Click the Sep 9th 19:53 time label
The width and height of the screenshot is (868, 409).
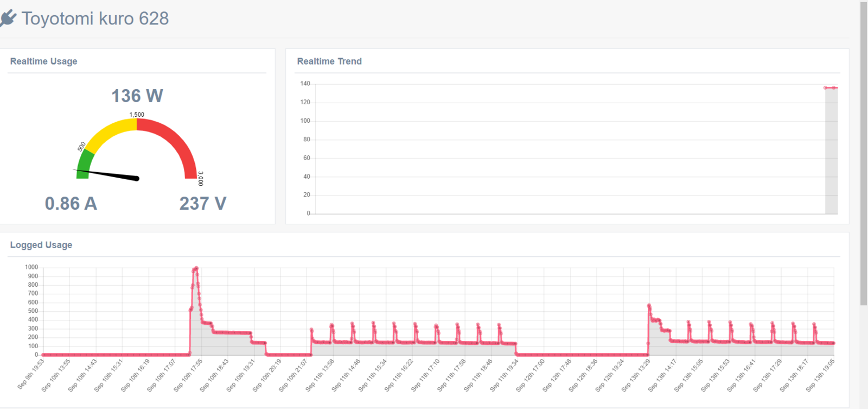(x=30, y=374)
